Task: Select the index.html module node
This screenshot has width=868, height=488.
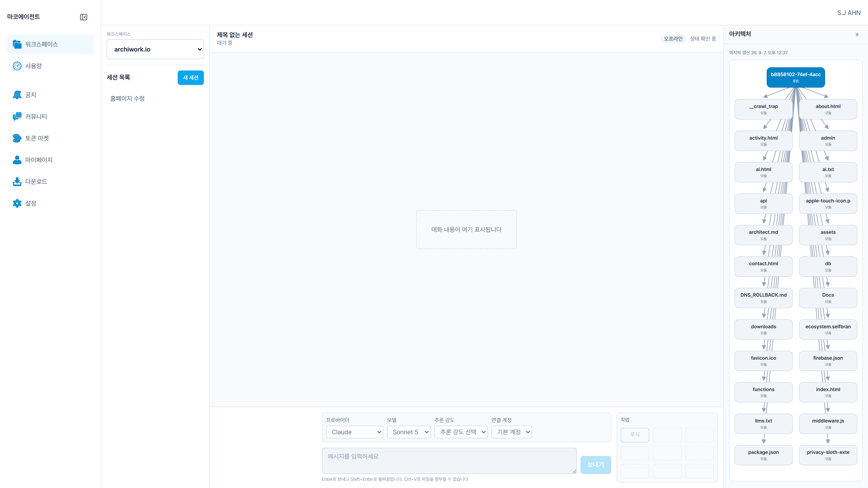Action: 828,392
